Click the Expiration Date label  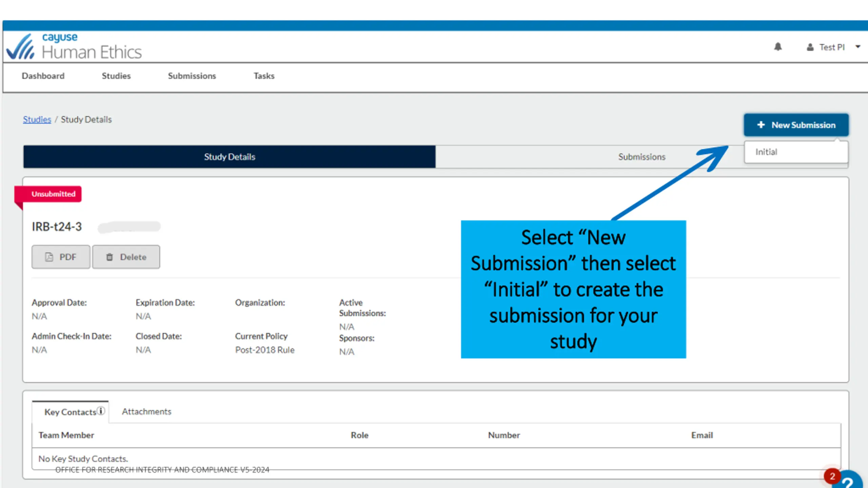pos(165,303)
